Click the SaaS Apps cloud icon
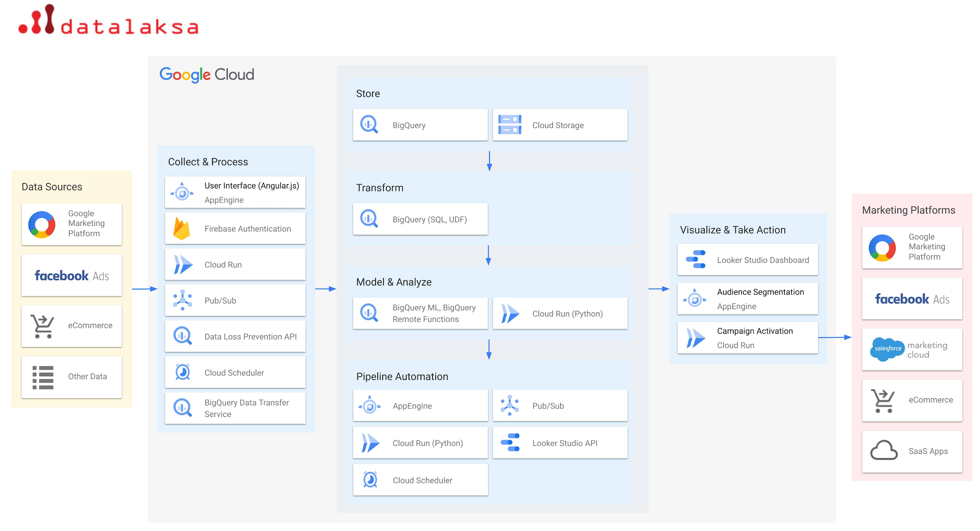 pos(884,450)
